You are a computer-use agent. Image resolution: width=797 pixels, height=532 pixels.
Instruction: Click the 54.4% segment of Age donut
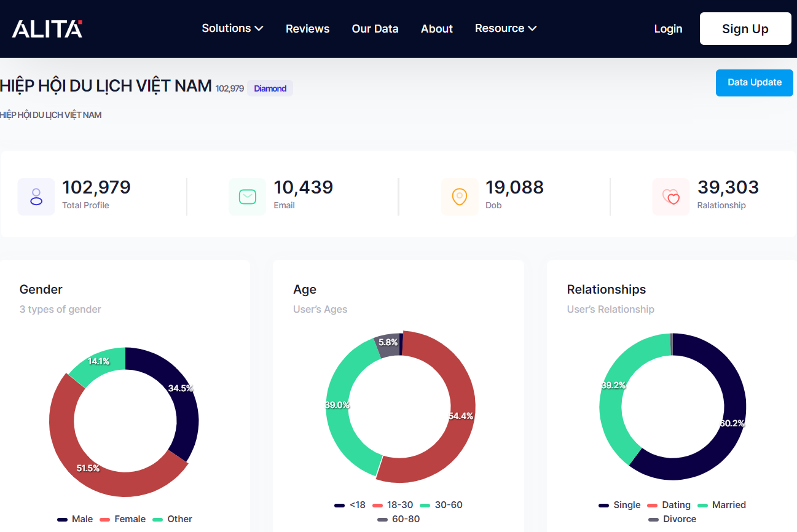[x=461, y=416]
